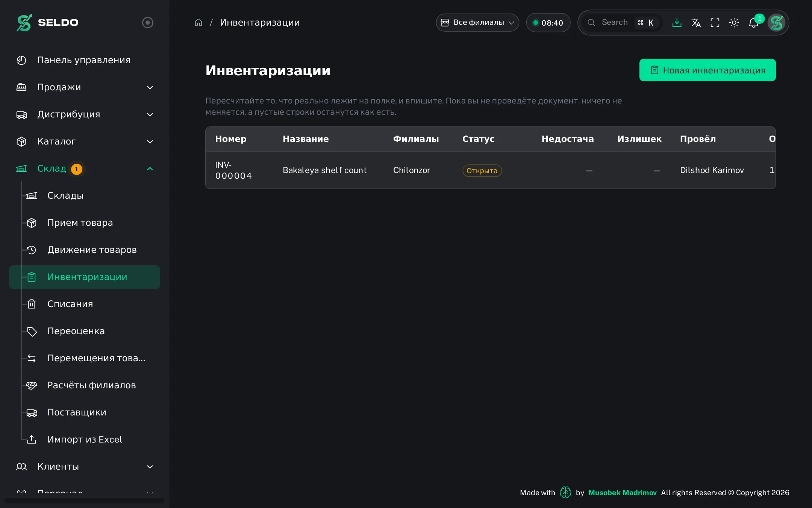The height and width of the screenshot is (508, 812).
Task: Open Импорт из Excel upload item
Action: coord(85,439)
